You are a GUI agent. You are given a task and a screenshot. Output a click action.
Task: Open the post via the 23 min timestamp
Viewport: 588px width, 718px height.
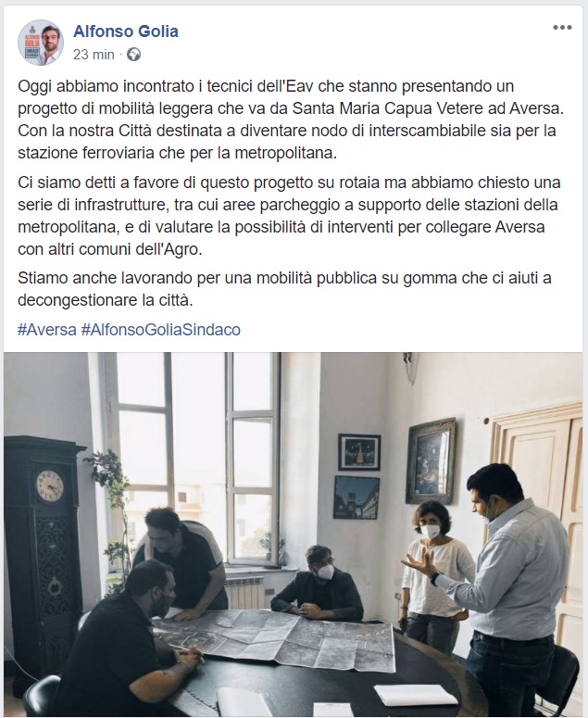(x=94, y=55)
